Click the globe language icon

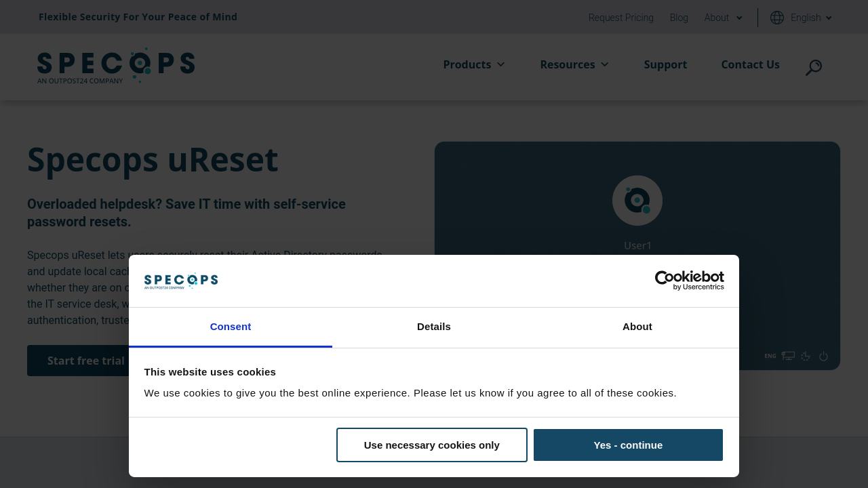click(777, 18)
